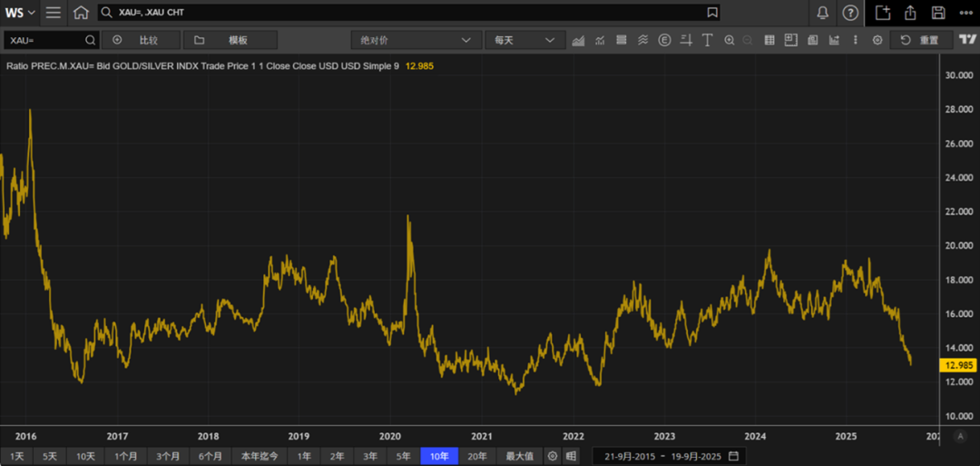Expand the 绝对价 dropdown

[416, 40]
